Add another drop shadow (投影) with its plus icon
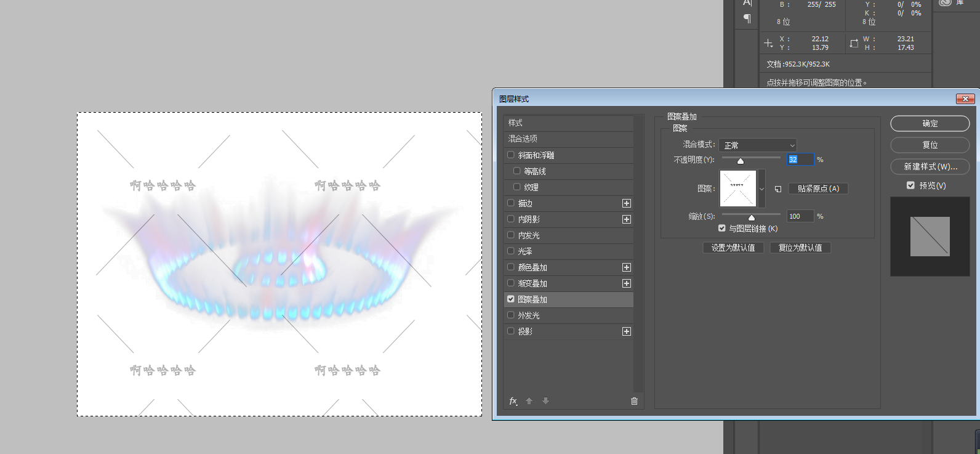Viewport: 980px width, 454px height. tap(627, 331)
